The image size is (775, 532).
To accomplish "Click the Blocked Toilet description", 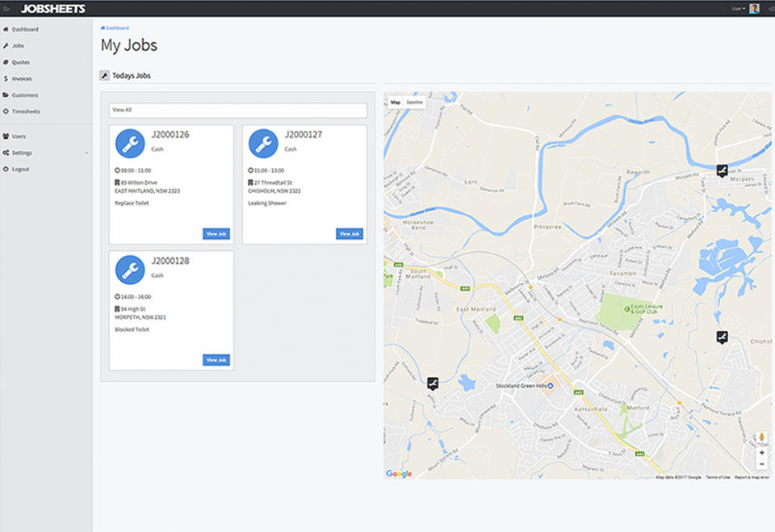I will point(132,330).
